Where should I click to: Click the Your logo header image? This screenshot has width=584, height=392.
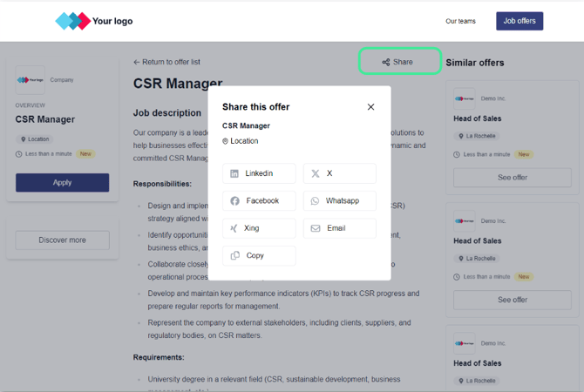pos(94,21)
